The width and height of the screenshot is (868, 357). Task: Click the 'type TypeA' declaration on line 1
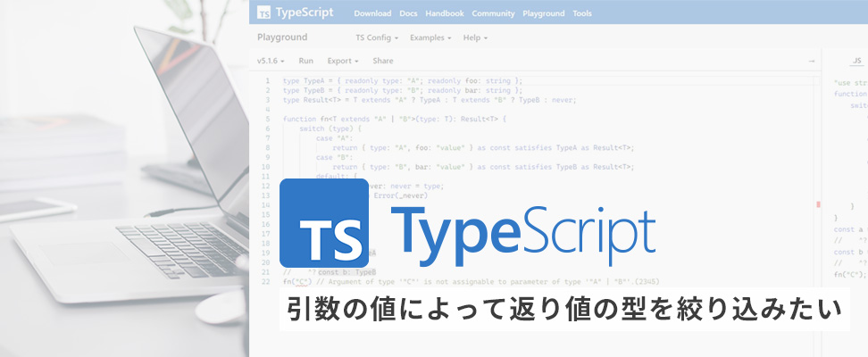pyautogui.click(x=403, y=81)
